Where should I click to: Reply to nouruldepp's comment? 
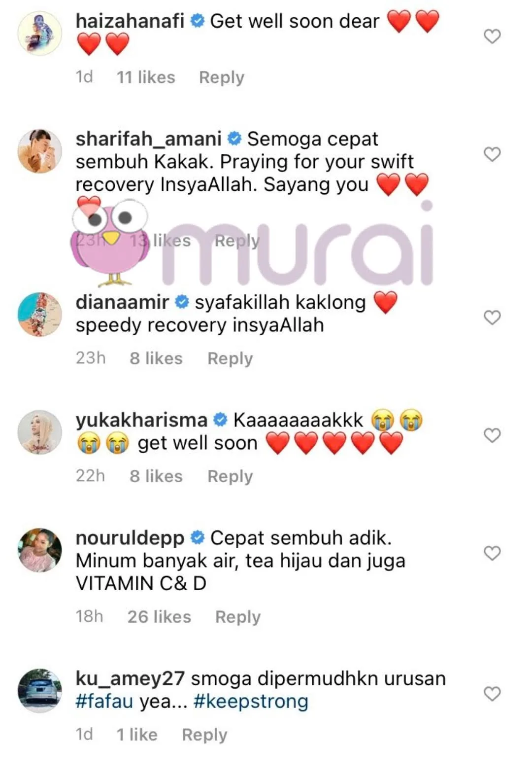click(238, 617)
